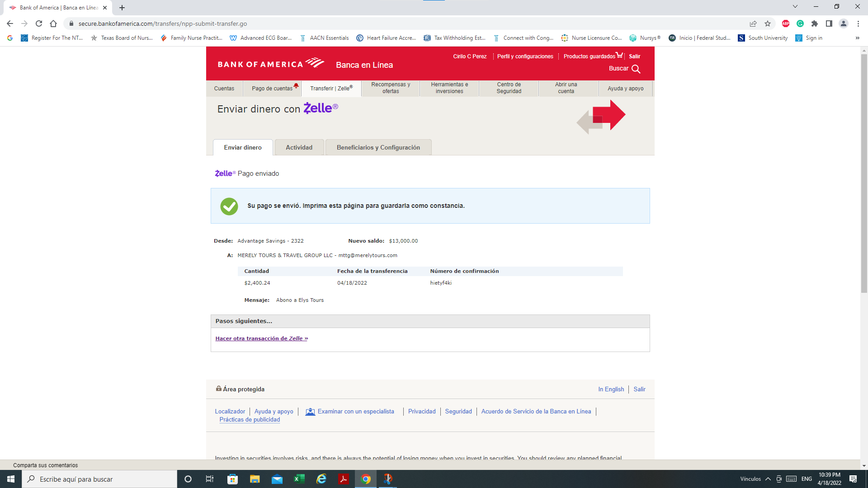Open Internet Explorer from taskbar
Image resolution: width=868 pixels, height=488 pixels.
321,479
